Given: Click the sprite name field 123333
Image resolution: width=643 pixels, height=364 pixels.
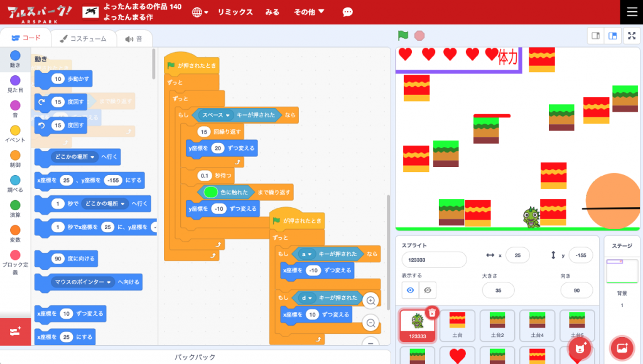Looking at the screenshot, I should tap(434, 260).
